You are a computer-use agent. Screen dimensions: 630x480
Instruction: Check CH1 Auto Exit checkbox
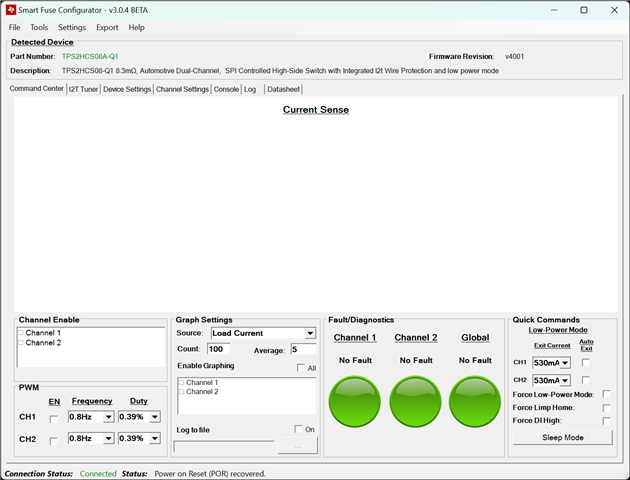(x=585, y=362)
